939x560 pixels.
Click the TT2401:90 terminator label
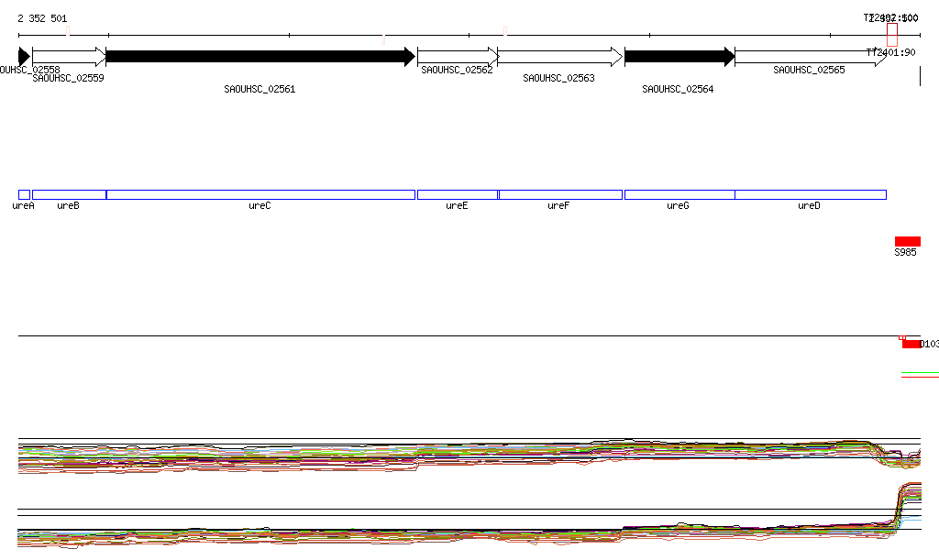(891, 52)
